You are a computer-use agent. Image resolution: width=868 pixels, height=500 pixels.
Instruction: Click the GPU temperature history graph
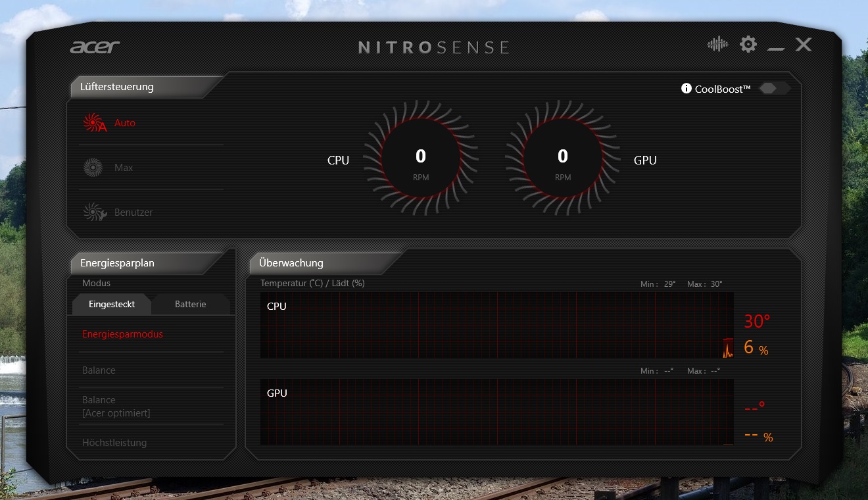point(497,412)
